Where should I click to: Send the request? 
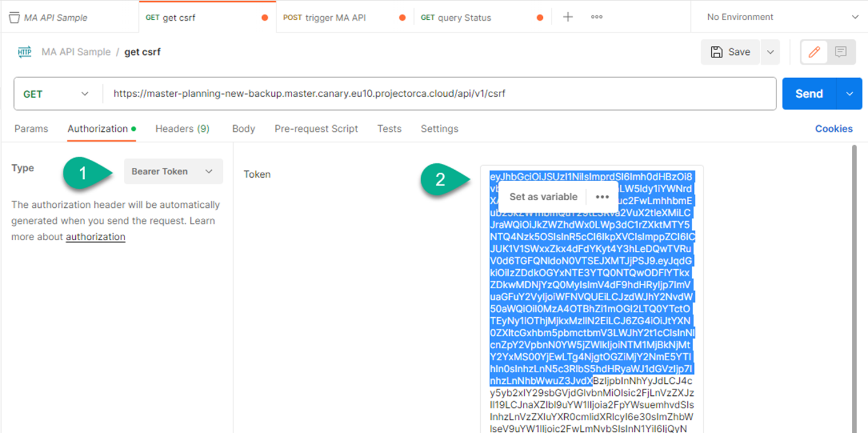click(x=809, y=94)
